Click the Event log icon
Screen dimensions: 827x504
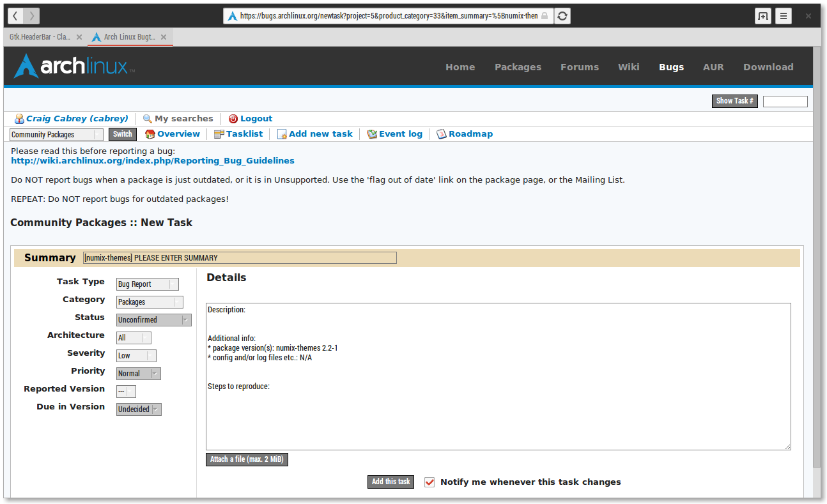(x=372, y=134)
